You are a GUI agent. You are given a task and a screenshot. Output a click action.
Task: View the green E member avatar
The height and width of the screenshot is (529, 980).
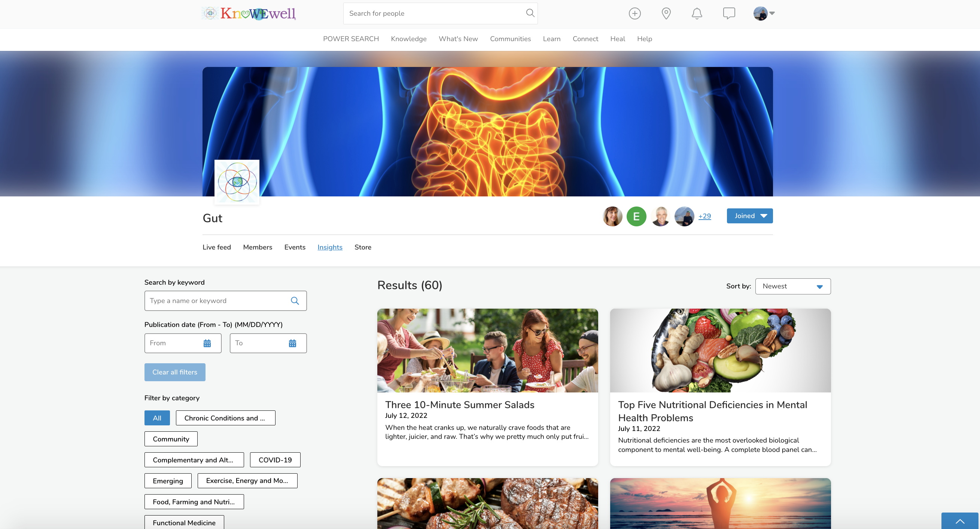click(x=636, y=216)
